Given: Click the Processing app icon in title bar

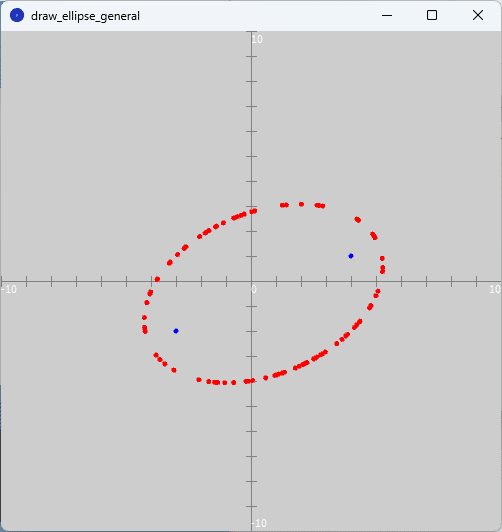Looking at the screenshot, I should pos(17,15).
